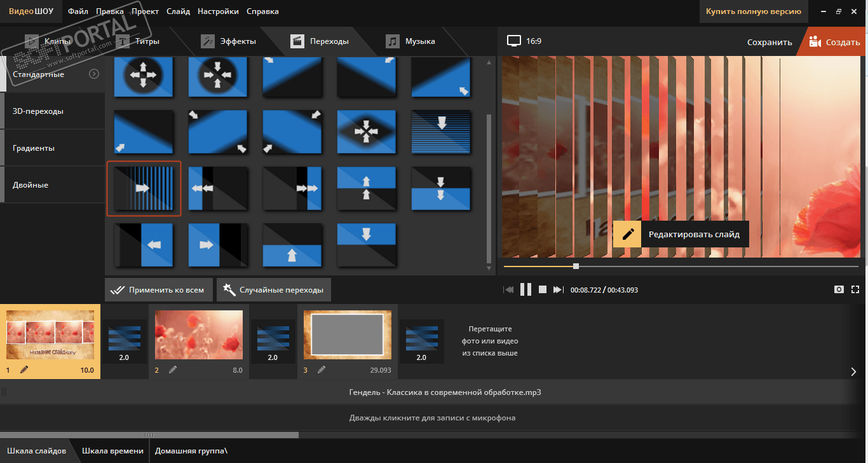This screenshot has width=868, height=463.
Task: Switch to Шкала времени view
Action: click(x=112, y=451)
